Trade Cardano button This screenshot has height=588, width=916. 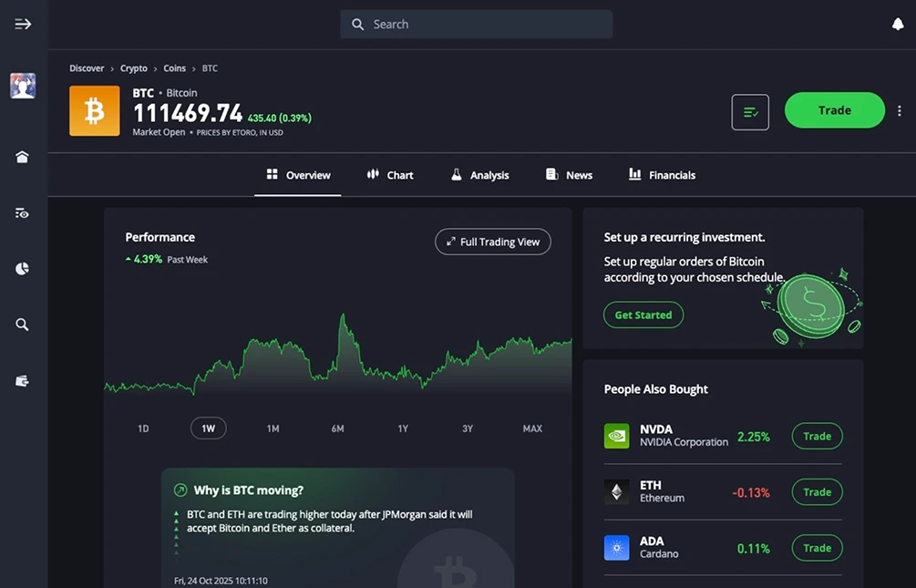[x=818, y=548]
